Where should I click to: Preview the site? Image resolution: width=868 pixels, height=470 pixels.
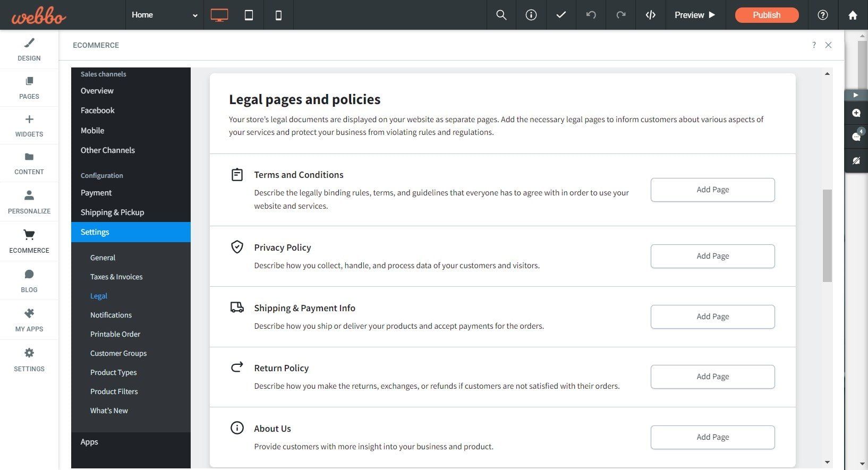click(x=695, y=15)
